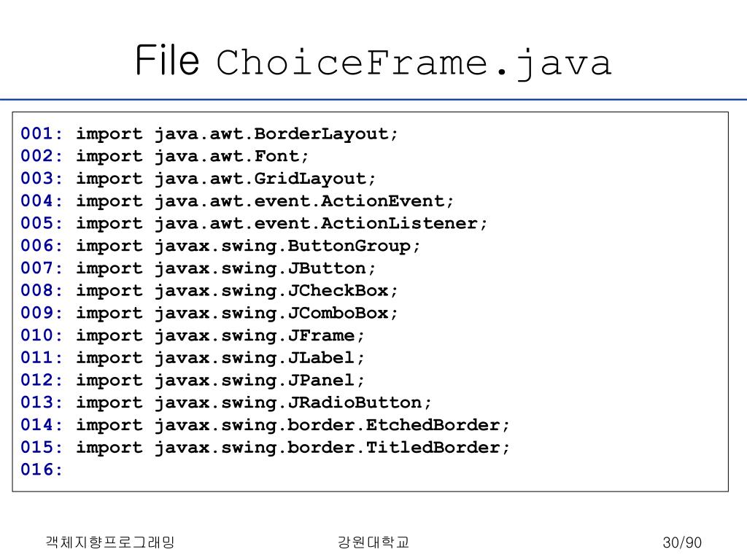
Task: Click the JFrame import on line 010
Action: pos(192,335)
